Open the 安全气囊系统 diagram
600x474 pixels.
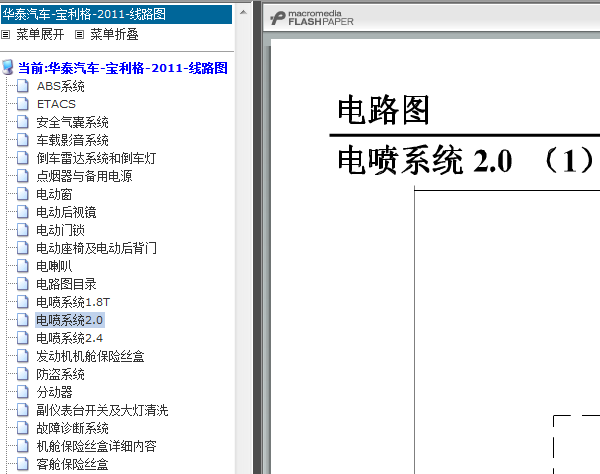pos(72,122)
